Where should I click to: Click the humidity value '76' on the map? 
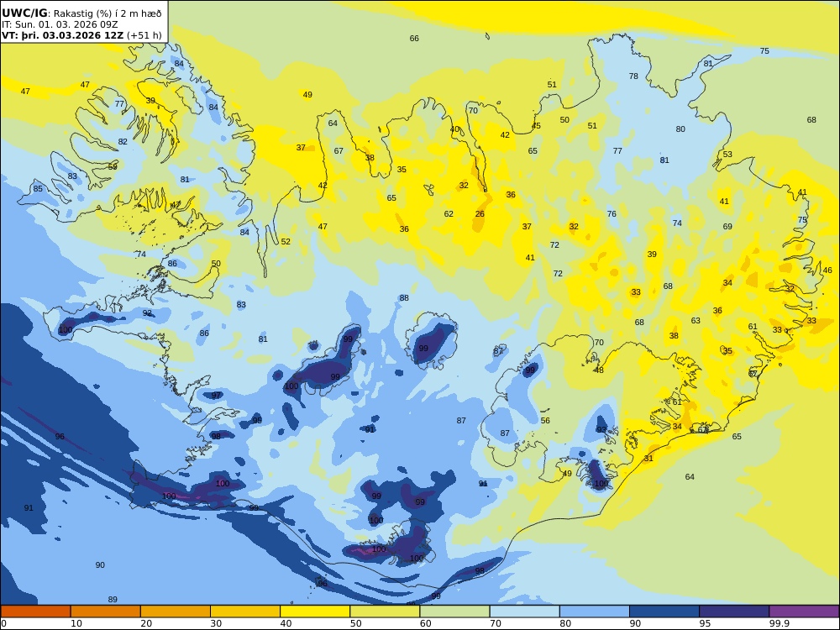click(x=612, y=214)
